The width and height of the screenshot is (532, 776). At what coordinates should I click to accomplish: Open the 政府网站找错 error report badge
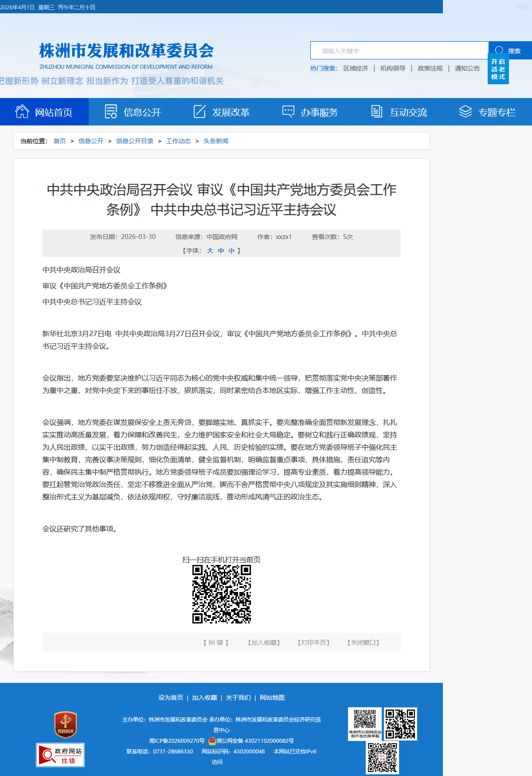coord(60,755)
